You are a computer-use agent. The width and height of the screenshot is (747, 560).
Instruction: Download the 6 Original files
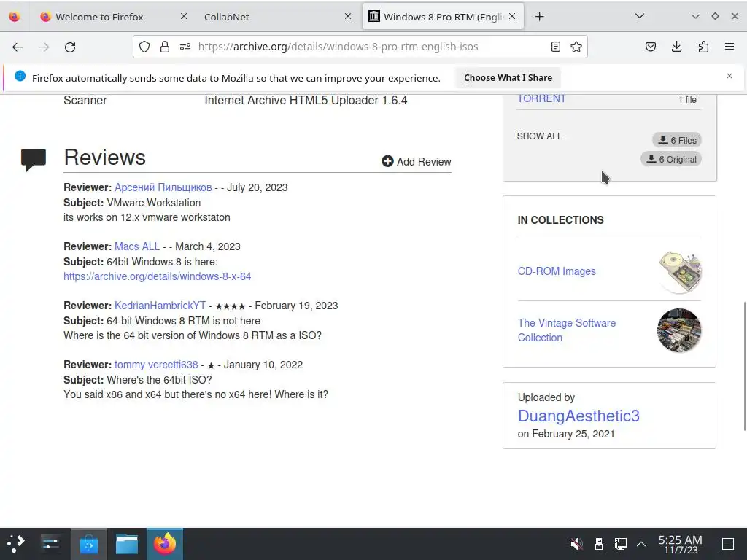671,159
